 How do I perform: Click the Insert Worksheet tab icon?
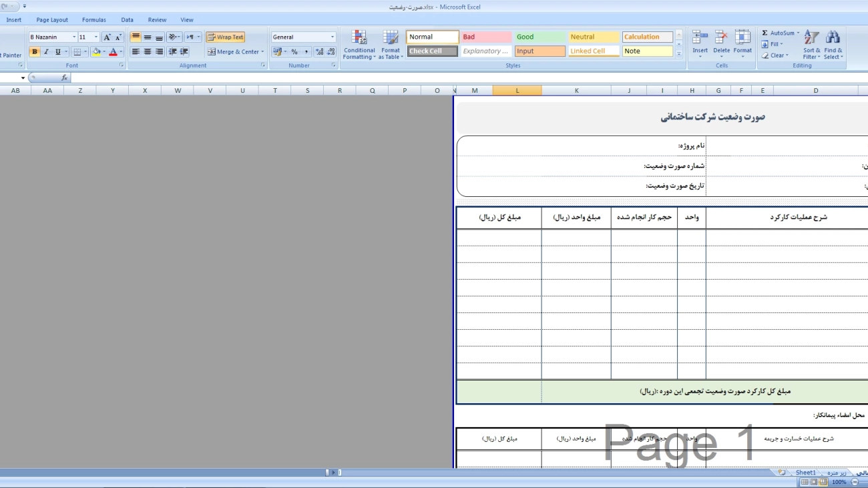(x=782, y=473)
